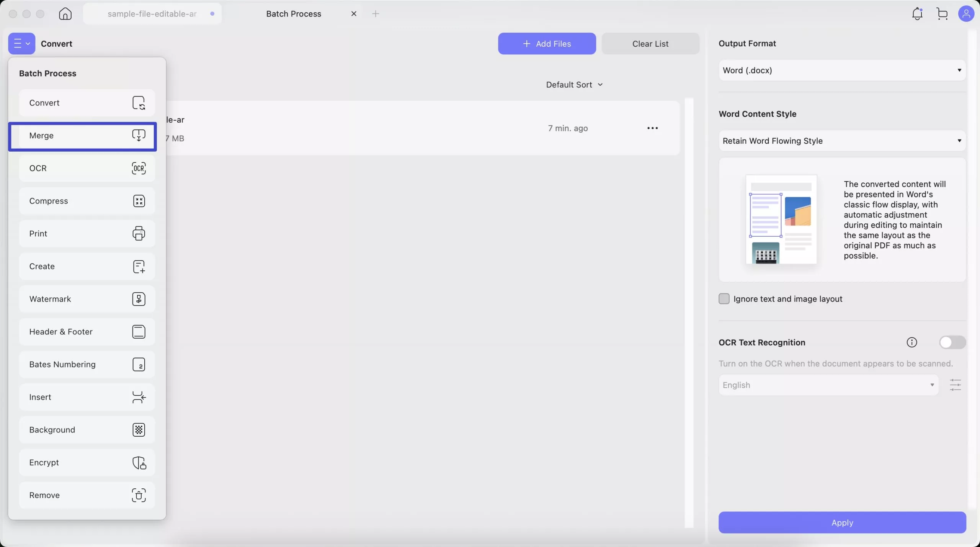The height and width of the screenshot is (547, 980).
Task: Open OCR advanced settings sliders icon
Action: (x=955, y=385)
